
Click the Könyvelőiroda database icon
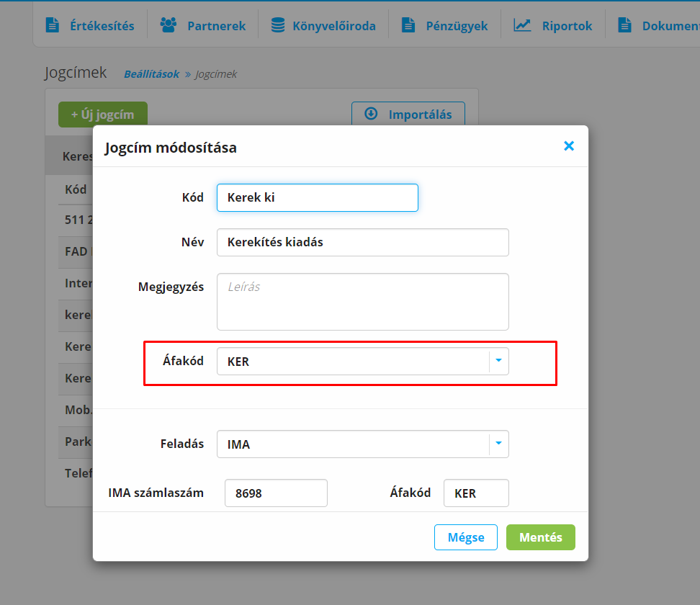277,25
